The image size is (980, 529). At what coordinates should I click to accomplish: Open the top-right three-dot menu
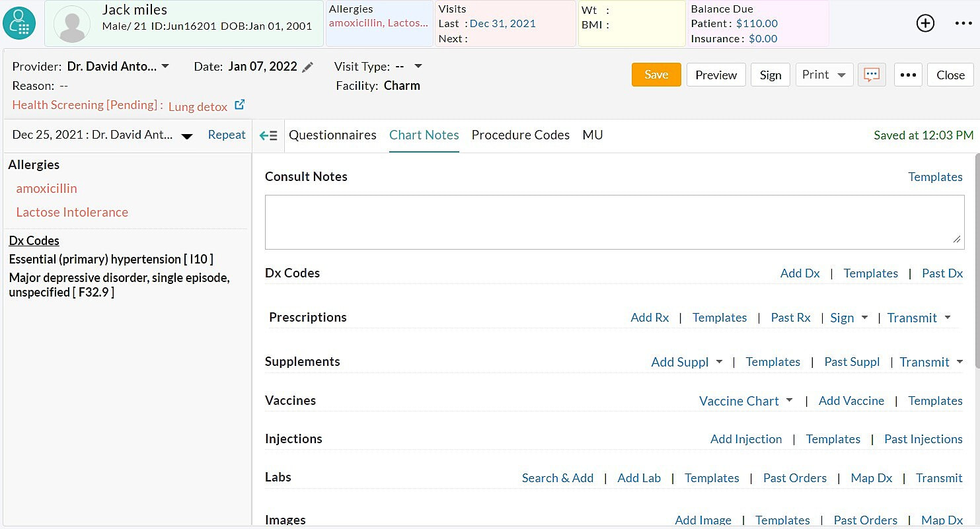point(963,23)
